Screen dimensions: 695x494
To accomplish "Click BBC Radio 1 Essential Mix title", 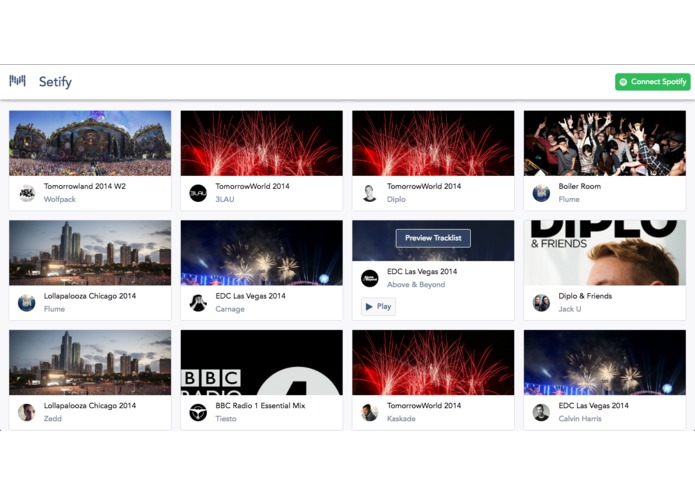I will pyautogui.click(x=260, y=406).
